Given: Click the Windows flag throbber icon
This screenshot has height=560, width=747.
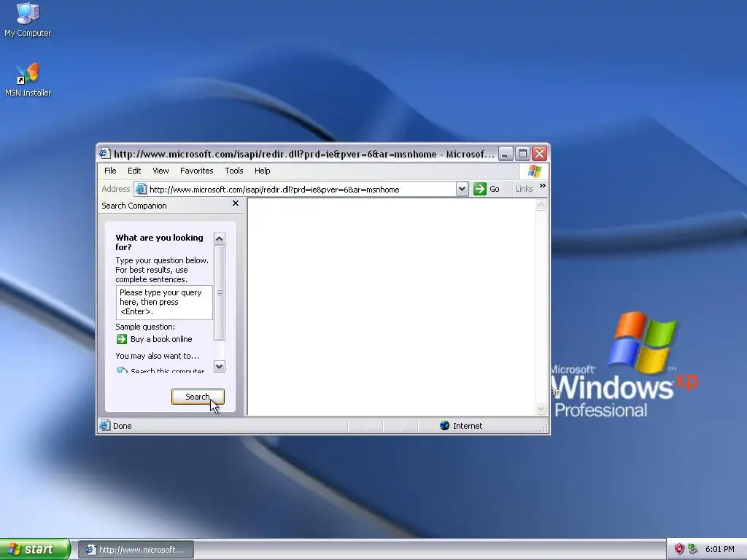Looking at the screenshot, I should point(535,171).
